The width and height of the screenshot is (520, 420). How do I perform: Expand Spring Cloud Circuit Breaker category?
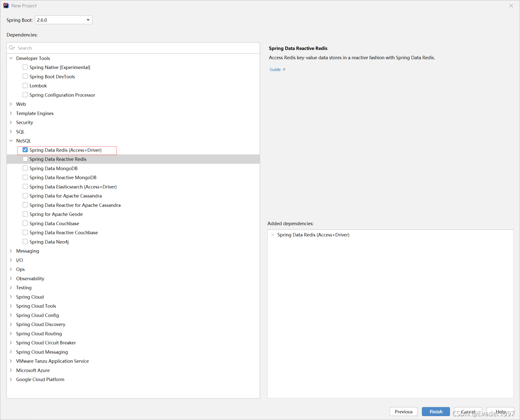11,343
